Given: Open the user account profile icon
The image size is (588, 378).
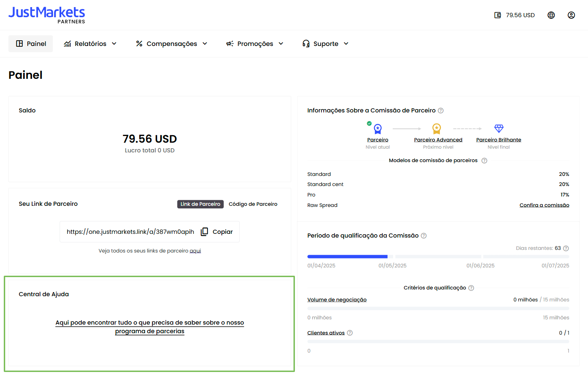Looking at the screenshot, I should [571, 15].
